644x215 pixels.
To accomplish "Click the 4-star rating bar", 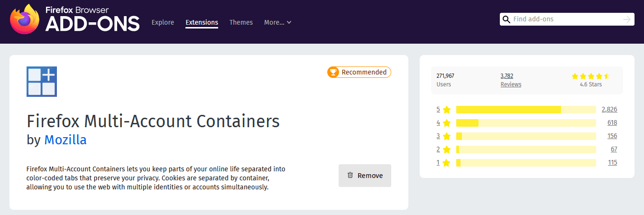I will coord(526,123).
